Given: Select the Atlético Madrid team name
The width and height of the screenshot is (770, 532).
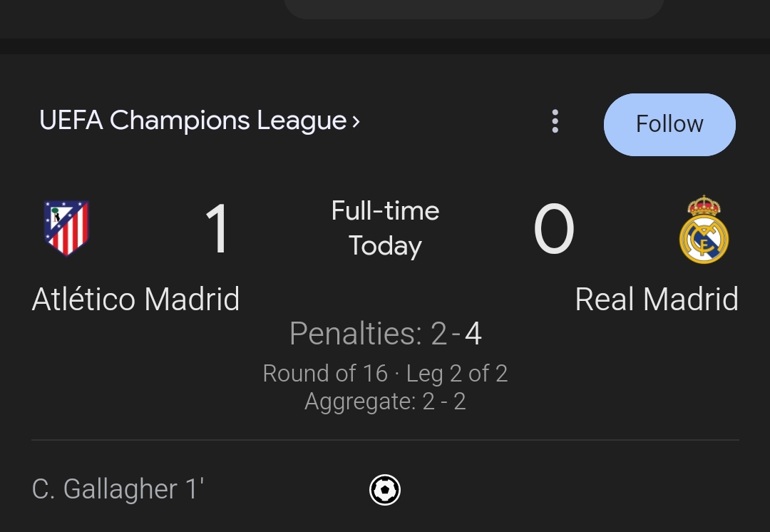Looking at the screenshot, I should [x=135, y=299].
